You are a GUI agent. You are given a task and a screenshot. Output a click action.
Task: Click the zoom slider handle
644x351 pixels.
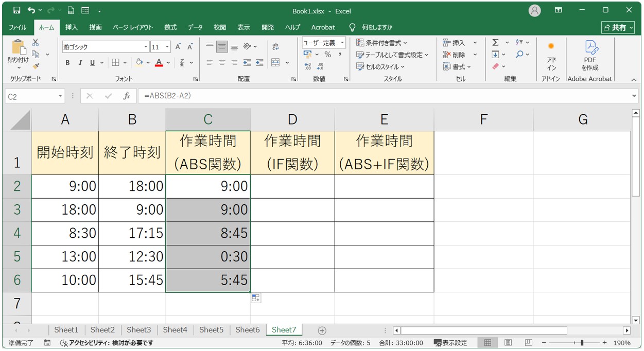click(x=582, y=343)
